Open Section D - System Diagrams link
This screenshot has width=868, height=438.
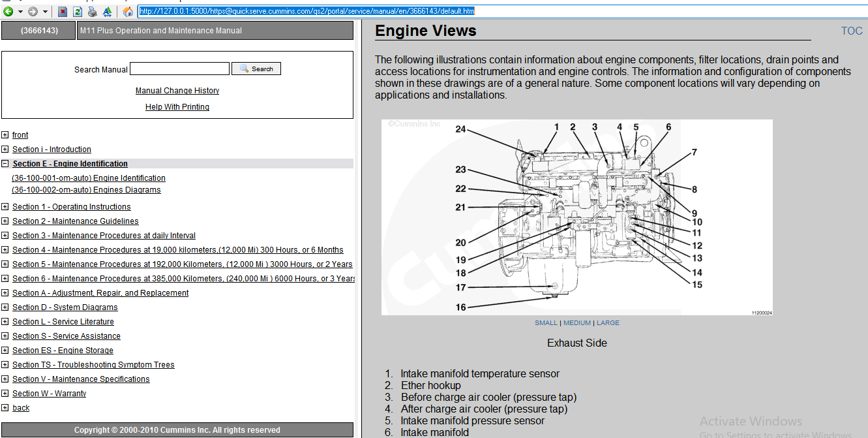(65, 307)
